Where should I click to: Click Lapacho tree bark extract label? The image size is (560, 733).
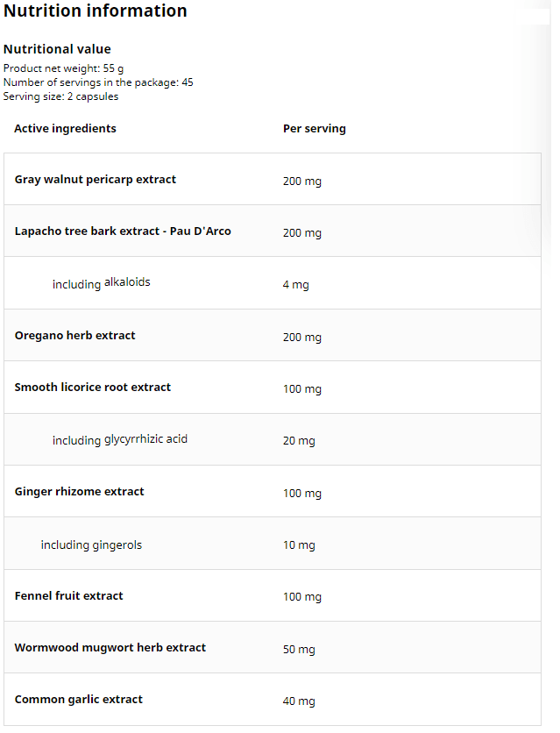[123, 231]
